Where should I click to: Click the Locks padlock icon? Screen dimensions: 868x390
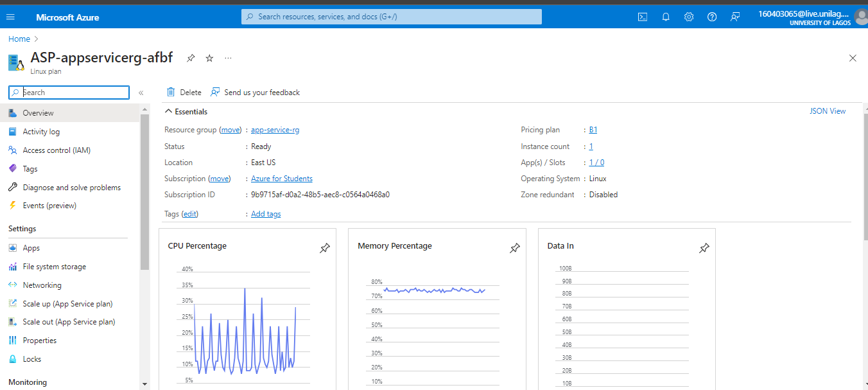tap(12, 359)
